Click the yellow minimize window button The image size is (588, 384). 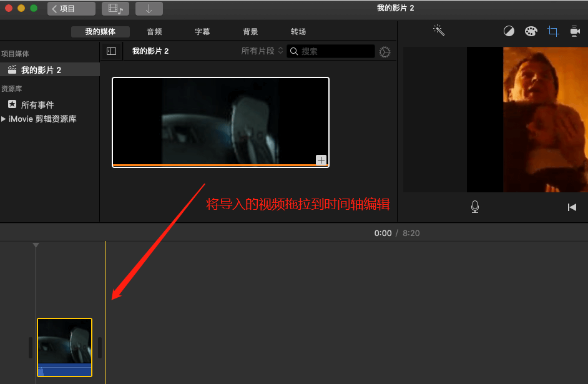click(21, 8)
